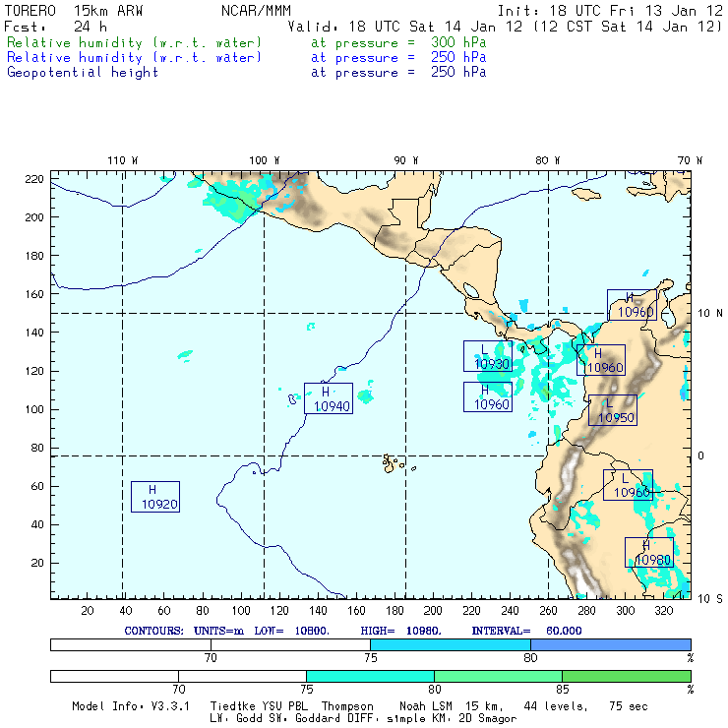Viewport: 728px width, 728px height.
Task: Click the 'Noah LSM' text
Action: pyautogui.click(x=426, y=706)
